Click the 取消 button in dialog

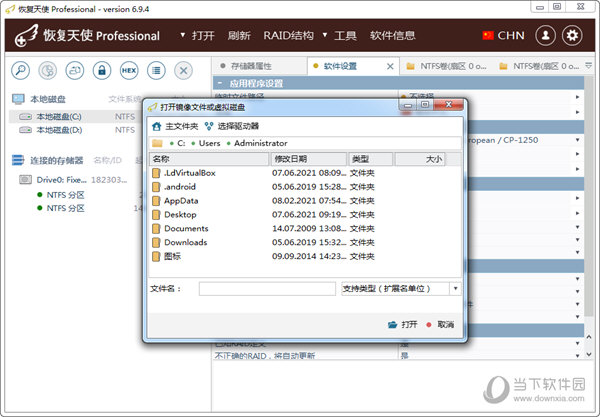coord(440,324)
